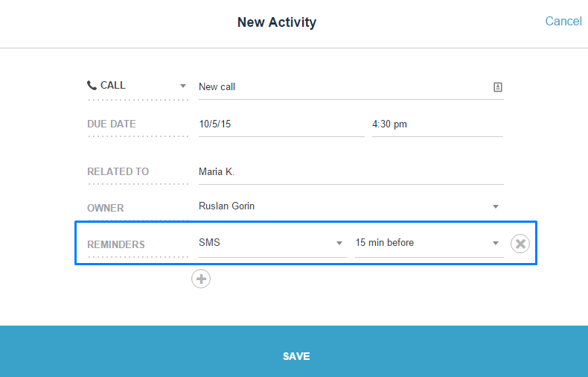Click the Cancel link

pyautogui.click(x=563, y=21)
